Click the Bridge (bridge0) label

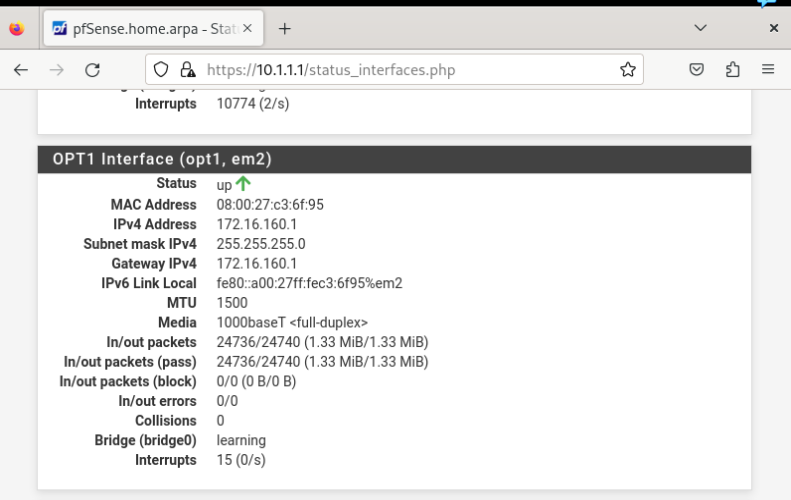(145, 441)
